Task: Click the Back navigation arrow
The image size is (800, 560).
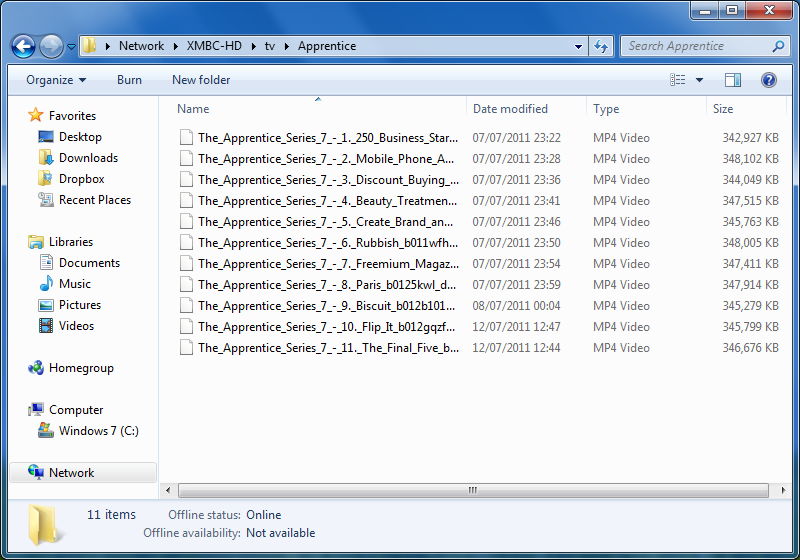Action: click(x=23, y=46)
